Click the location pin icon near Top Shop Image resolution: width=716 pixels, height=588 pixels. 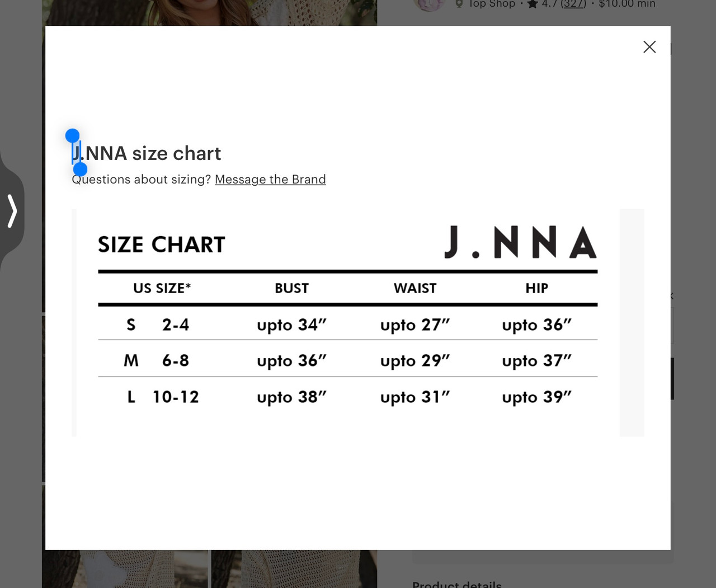click(x=459, y=4)
